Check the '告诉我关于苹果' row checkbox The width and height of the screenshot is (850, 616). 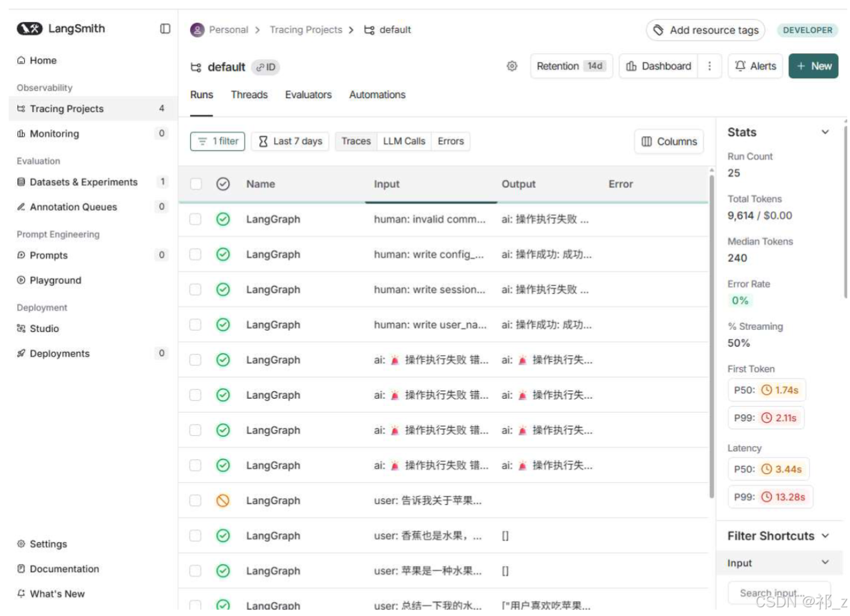(x=195, y=501)
